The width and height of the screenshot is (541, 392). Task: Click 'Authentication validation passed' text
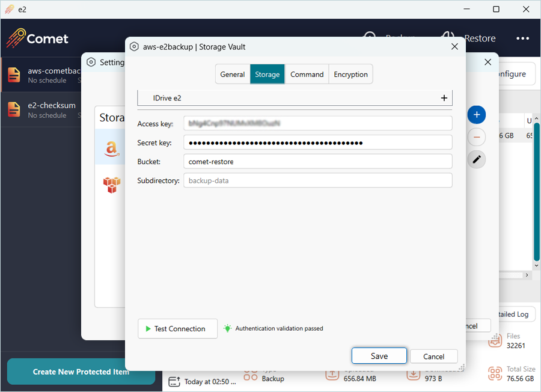tap(279, 328)
